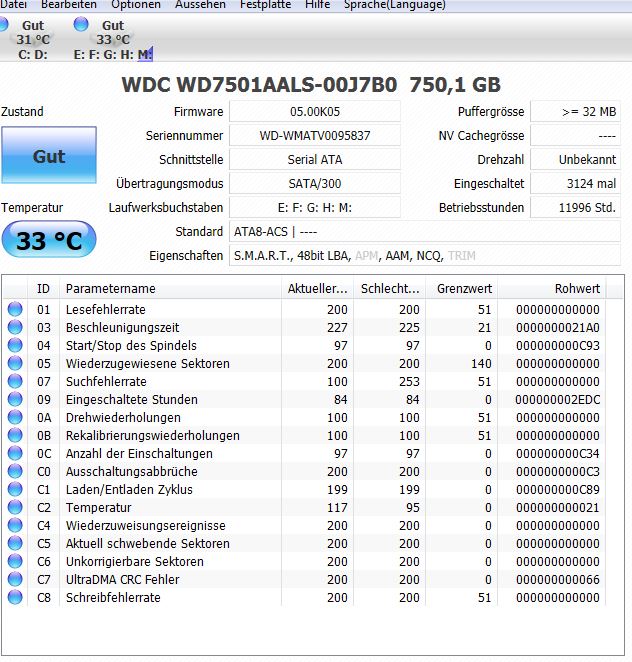Click status orb for 03 Beschleunigungszeit

pyautogui.click(x=15, y=327)
